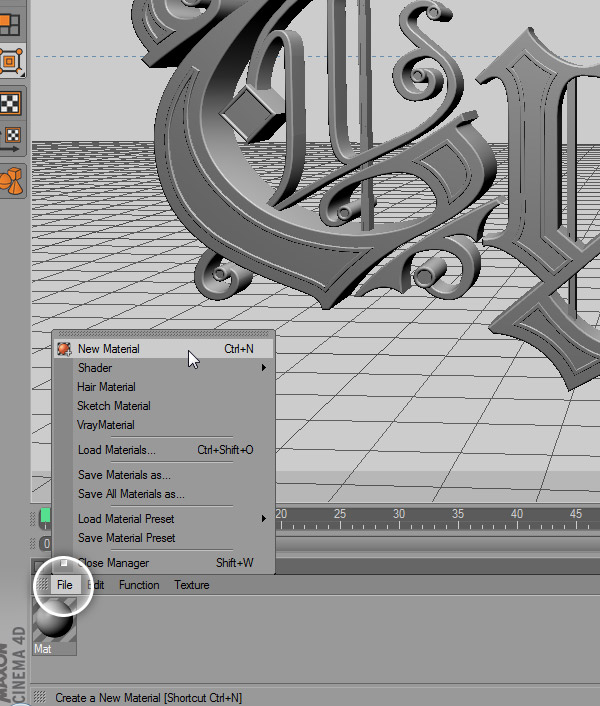Click the status bar grip handle
Image resolution: width=600 pixels, height=706 pixels.
click(x=40, y=697)
